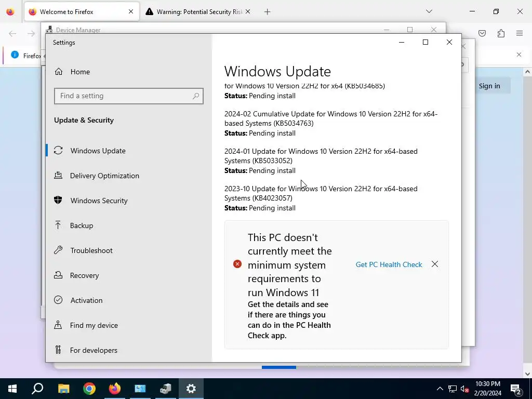532x399 pixels.
Task: Open taskbar search
Action: coord(37,389)
